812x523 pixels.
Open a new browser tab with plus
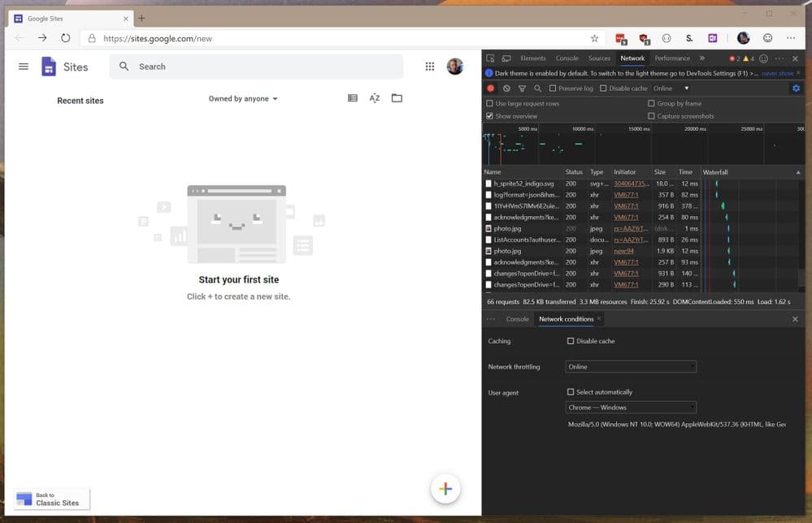tap(141, 18)
